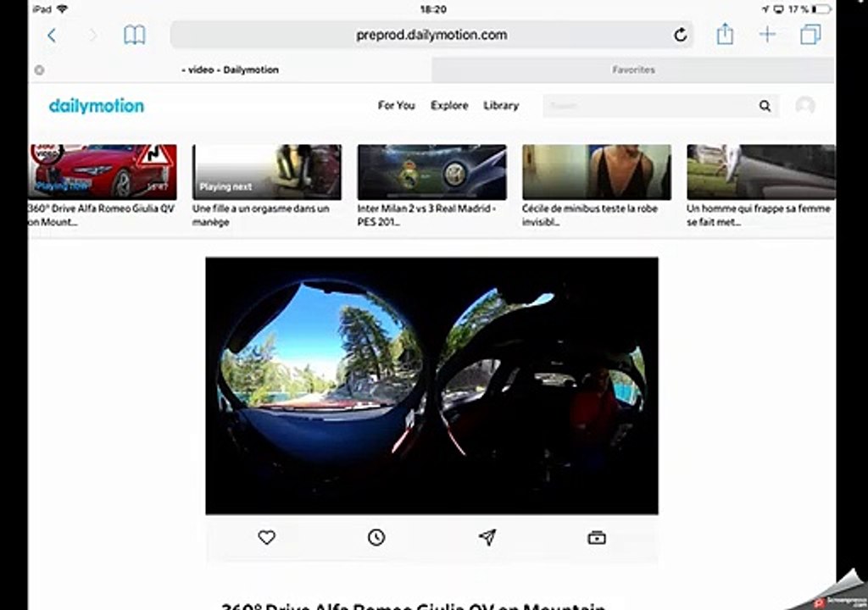
Task: Click 'Un homme qui frappe sa femme' title
Action: coord(759,215)
